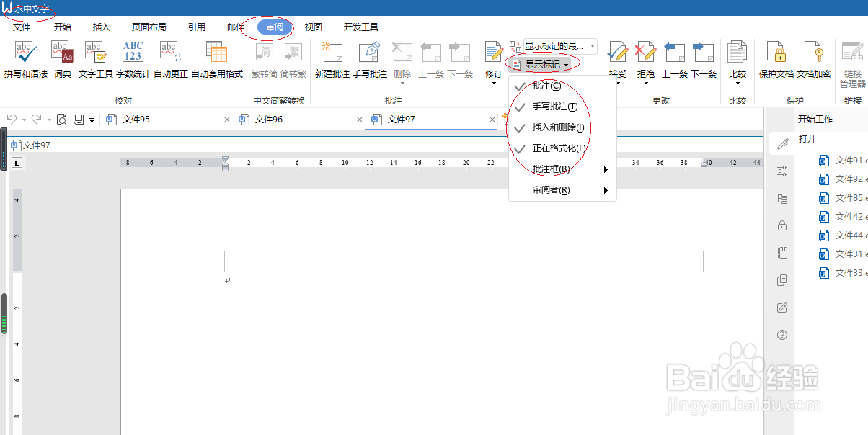
Task: Open 保护文档 protect document
Action: [776, 60]
